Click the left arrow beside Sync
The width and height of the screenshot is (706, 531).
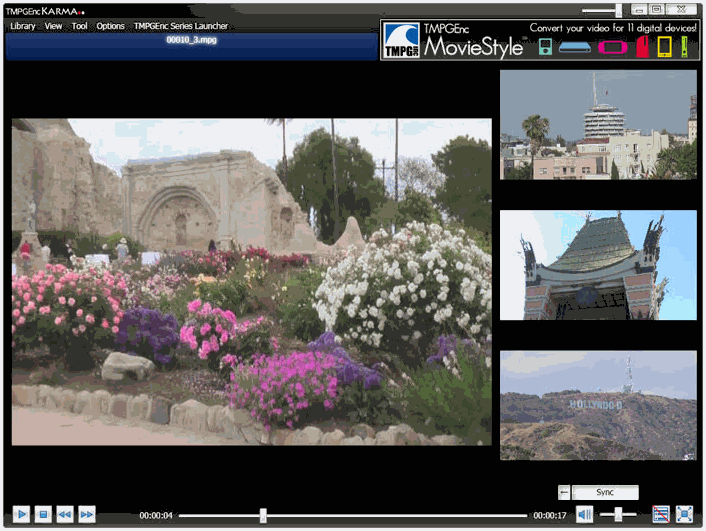(564, 492)
